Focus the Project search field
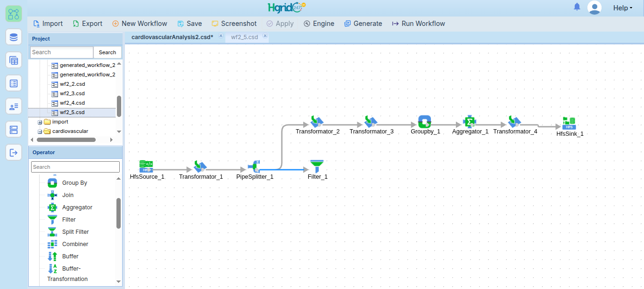Viewport: 644px width, 289px height. (x=62, y=52)
